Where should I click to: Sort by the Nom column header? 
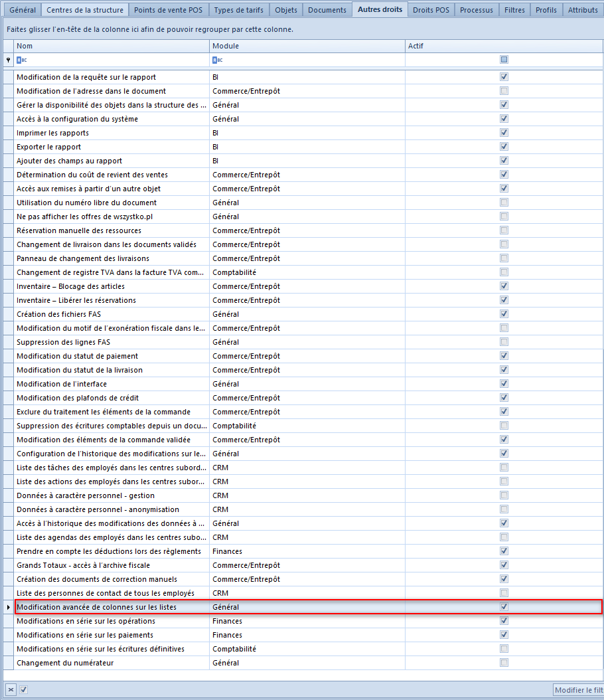pyautogui.click(x=112, y=46)
